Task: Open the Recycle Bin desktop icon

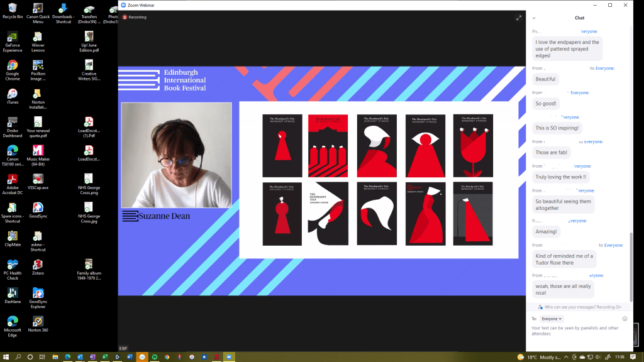Action: coord(13,10)
